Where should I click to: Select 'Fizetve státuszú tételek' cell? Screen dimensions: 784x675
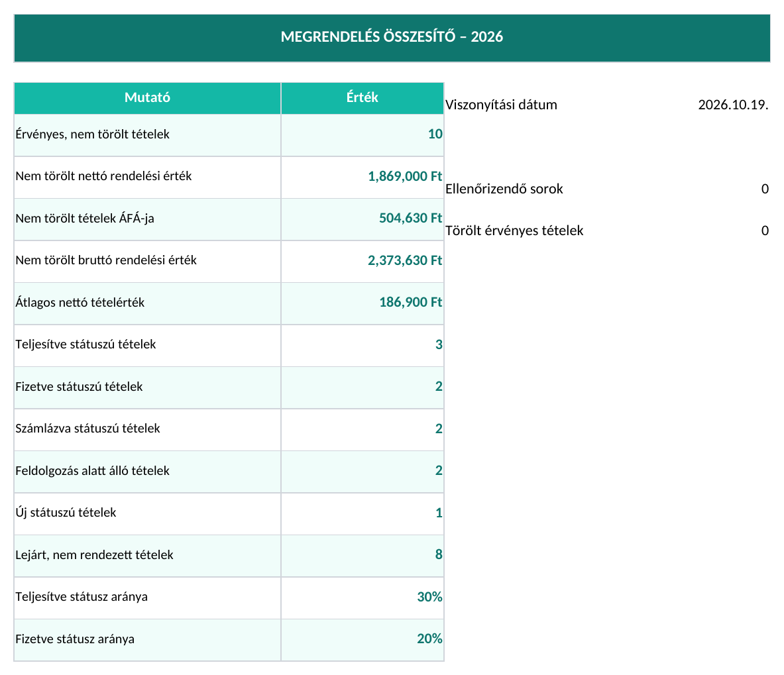tap(148, 388)
